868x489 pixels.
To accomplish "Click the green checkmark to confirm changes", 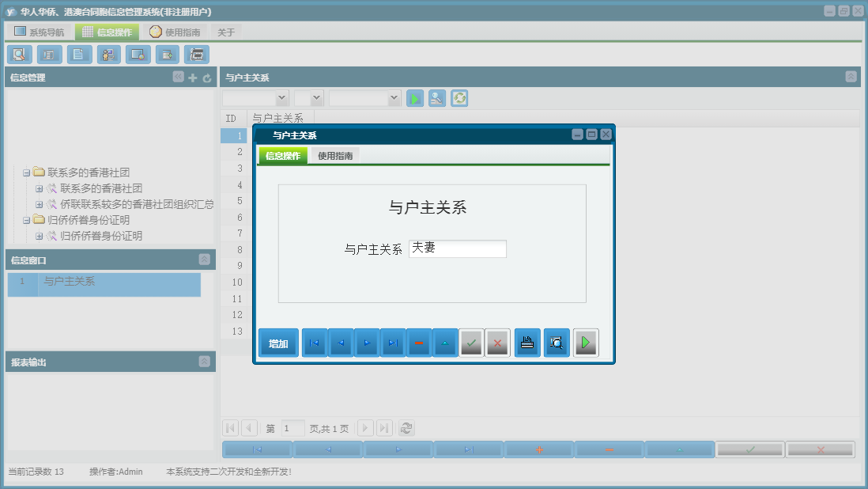I will pyautogui.click(x=472, y=343).
